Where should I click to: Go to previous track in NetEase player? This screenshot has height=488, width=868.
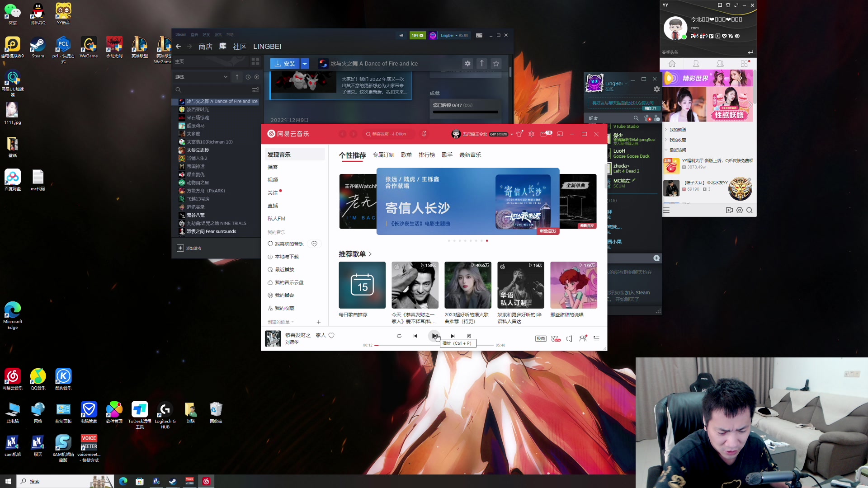[415, 336]
